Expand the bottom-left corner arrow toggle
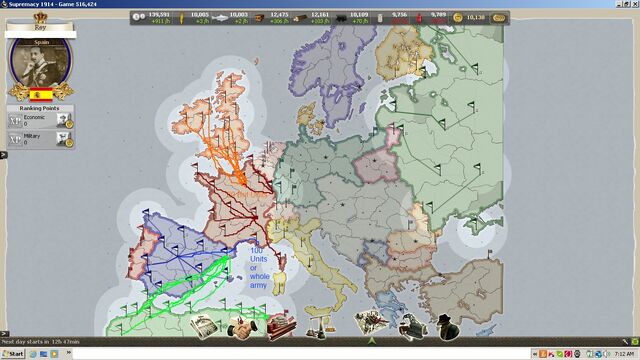 (x=4, y=333)
